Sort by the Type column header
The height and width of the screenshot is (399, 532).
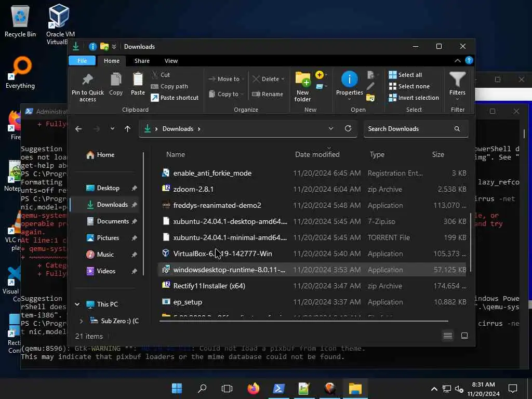(x=377, y=155)
